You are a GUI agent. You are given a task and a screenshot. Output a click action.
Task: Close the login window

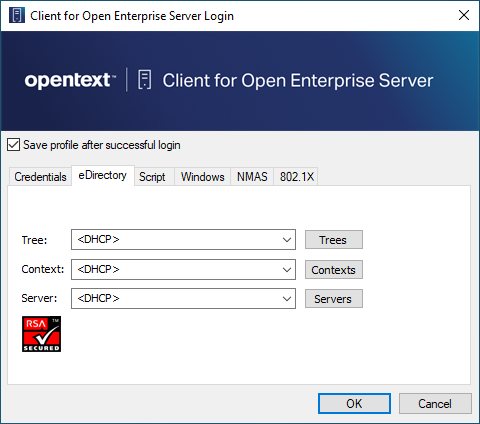464,15
